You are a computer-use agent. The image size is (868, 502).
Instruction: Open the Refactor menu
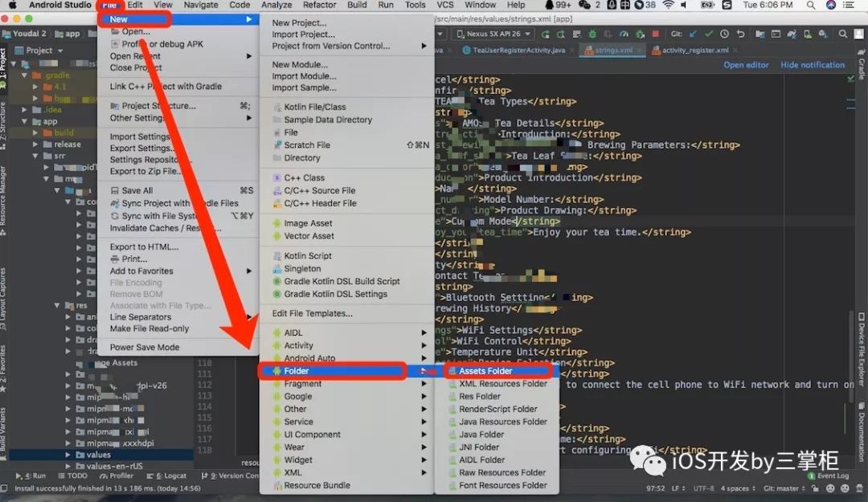click(x=319, y=5)
